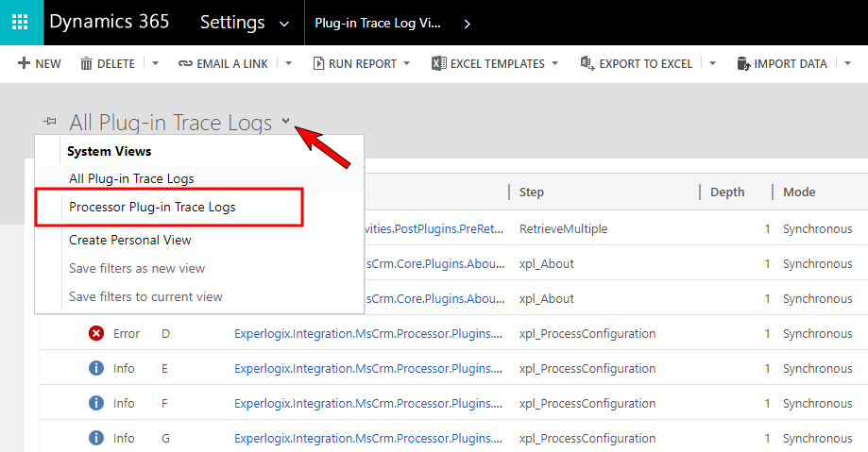Click the NEW plus icon

point(24,63)
